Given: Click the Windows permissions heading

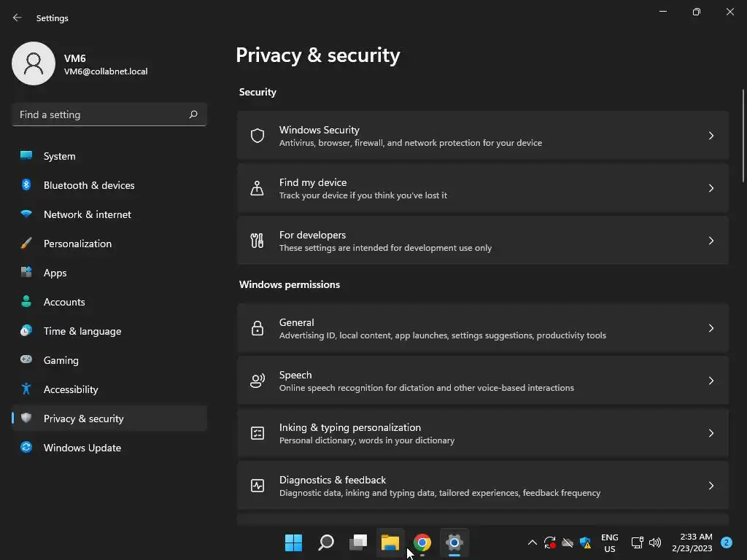Looking at the screenshot, I should point(290,284).
